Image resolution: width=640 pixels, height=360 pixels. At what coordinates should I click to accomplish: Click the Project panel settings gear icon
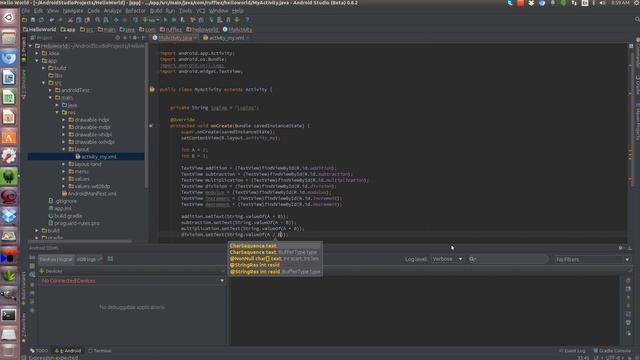point(135,38)
